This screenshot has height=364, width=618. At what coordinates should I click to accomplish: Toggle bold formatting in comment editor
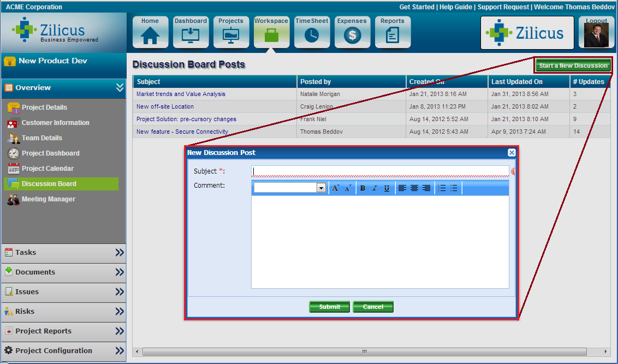click(x=363, y=188)
